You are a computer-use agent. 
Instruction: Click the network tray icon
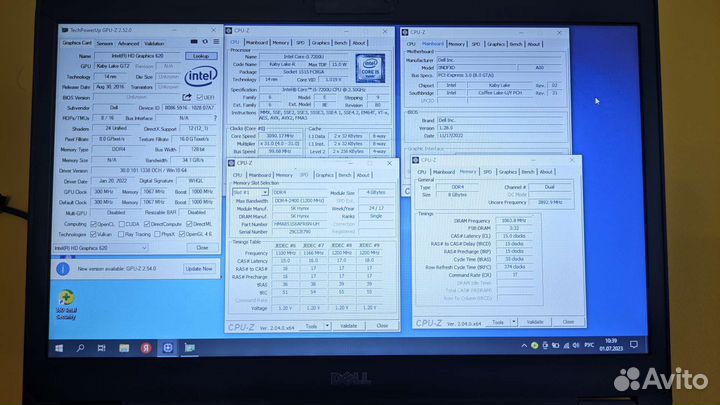click(x=566, y=345)
